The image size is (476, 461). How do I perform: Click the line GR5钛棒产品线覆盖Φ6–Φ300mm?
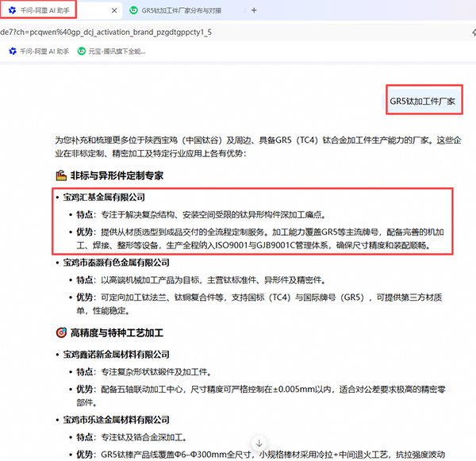pyautogui.click(x=261, y=455)
